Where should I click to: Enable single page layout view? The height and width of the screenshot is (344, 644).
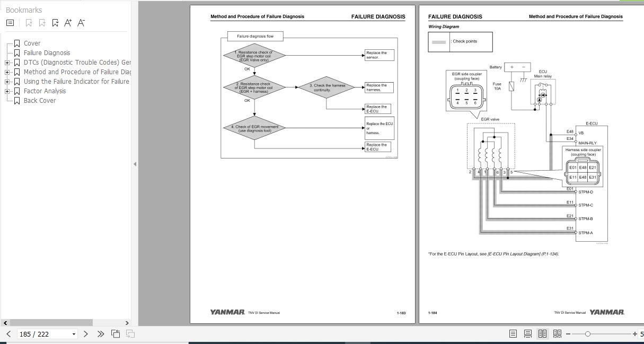coord(513,333)
